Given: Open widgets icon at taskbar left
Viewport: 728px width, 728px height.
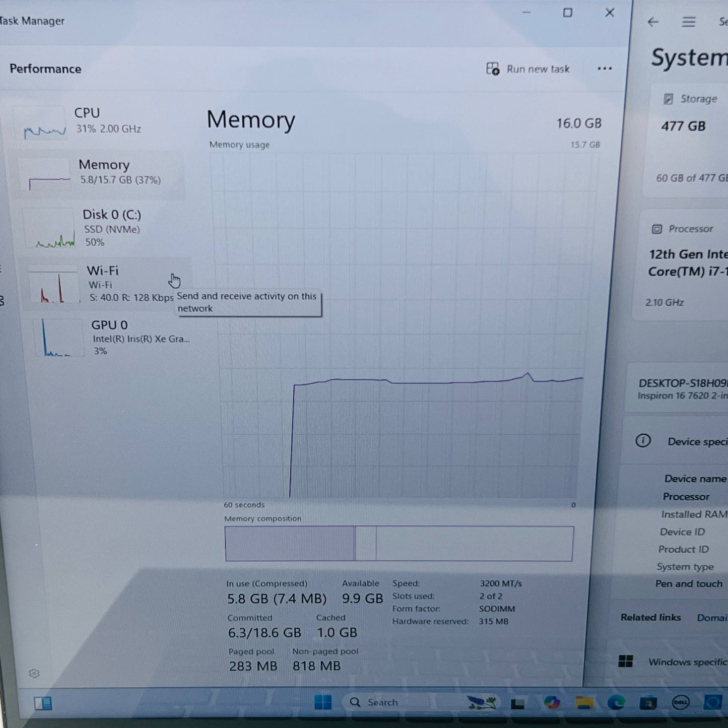Looking at the screenshot, I should (x=43, y=703).
